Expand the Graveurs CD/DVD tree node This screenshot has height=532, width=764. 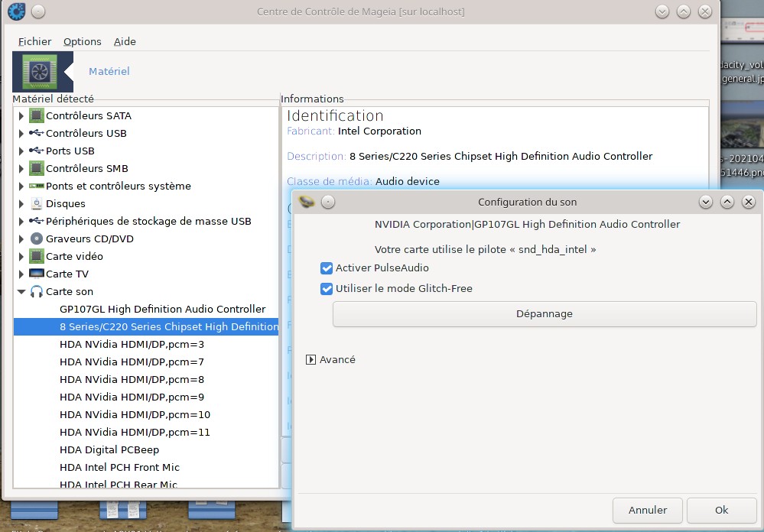21,238
